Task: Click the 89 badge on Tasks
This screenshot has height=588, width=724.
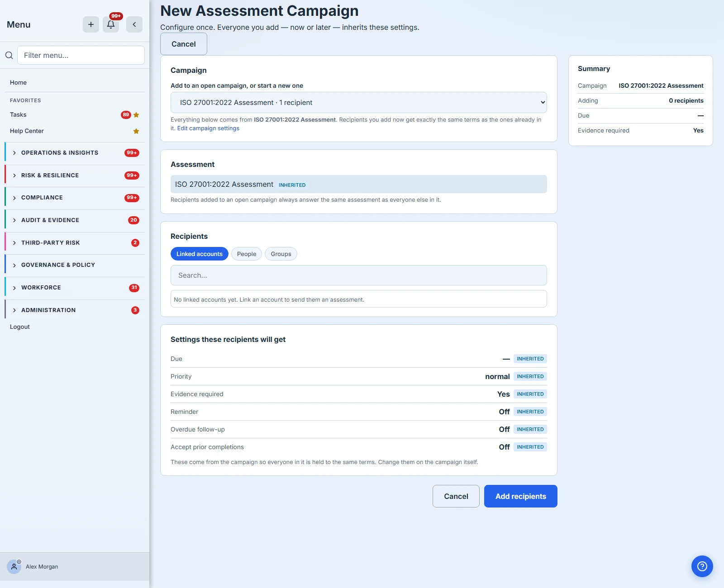Action: (x=126, y=115)
